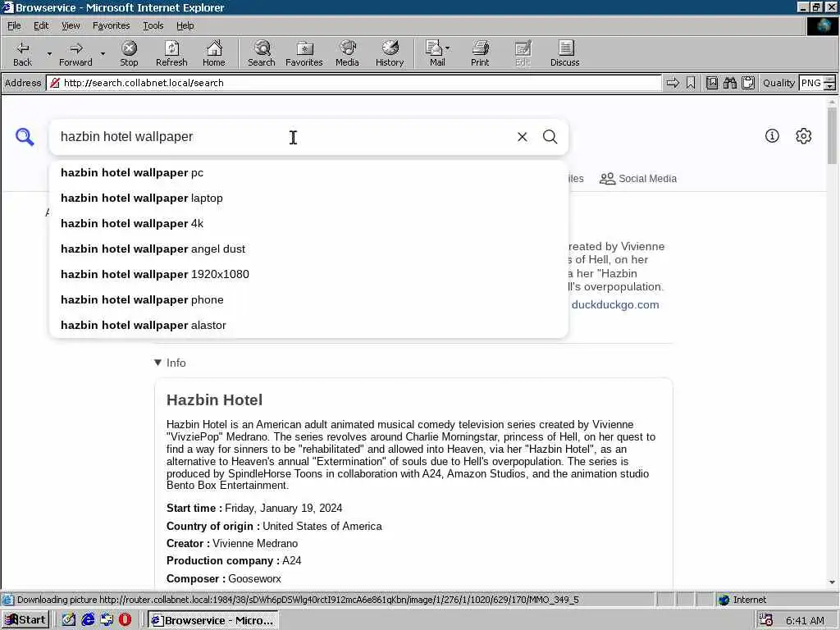The height and width of the screenshot is (630, 840).
Task: Follow the duckduckgo.com link
Action: (x=615, y=305)
